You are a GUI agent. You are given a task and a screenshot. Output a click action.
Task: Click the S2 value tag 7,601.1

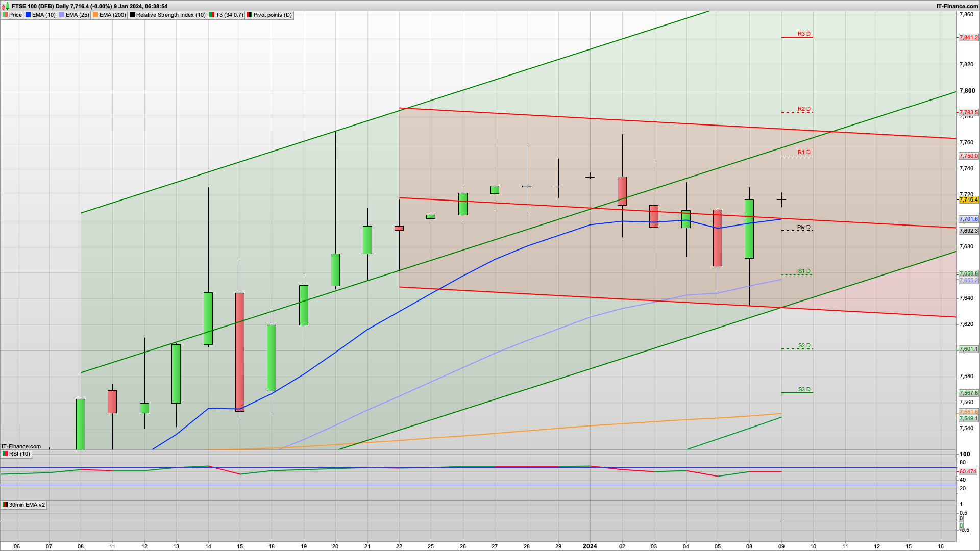click(968, 349)
